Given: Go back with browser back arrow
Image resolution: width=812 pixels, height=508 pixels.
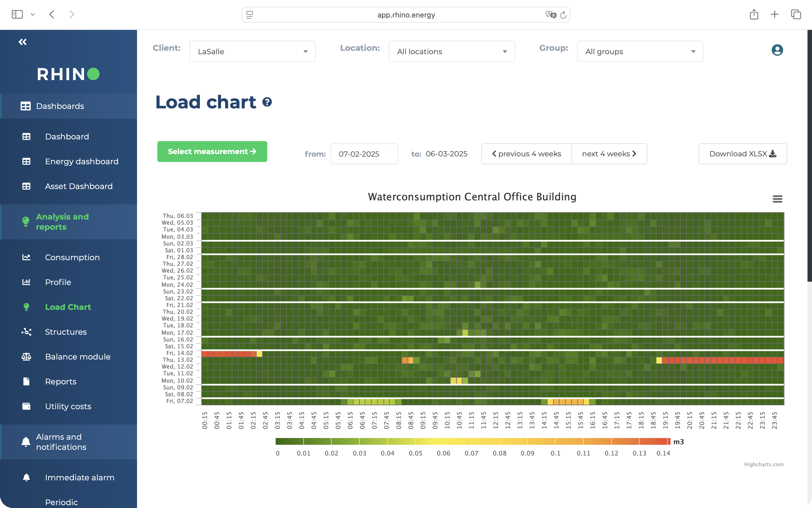Looking at the screenshot, I should pos(52,14).
